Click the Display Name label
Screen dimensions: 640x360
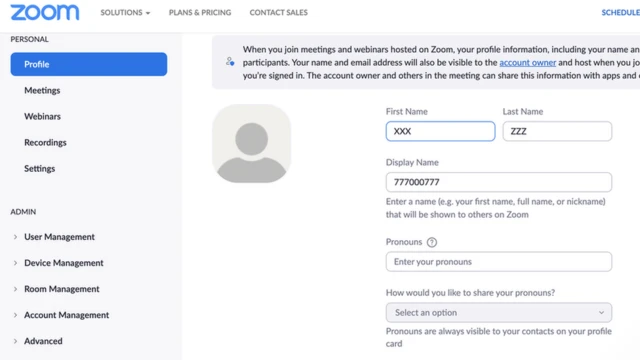pos(412,162)
